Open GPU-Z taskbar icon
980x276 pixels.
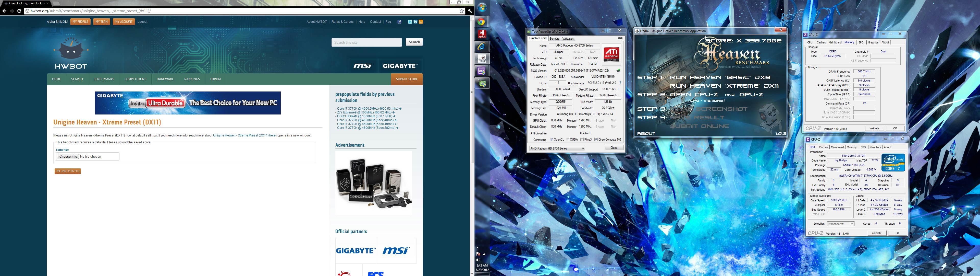tap(482, 83)
